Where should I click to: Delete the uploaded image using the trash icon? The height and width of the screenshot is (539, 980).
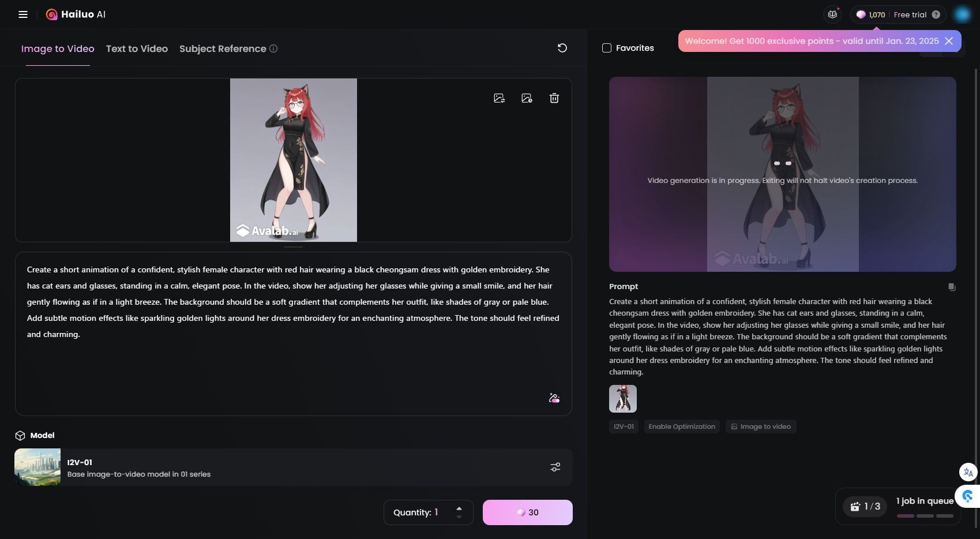(554, 98)
